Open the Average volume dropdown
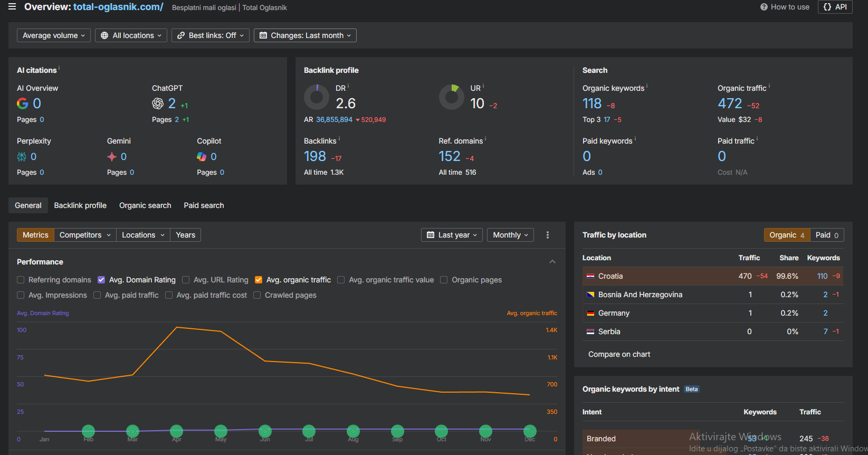 coord(53,35)
